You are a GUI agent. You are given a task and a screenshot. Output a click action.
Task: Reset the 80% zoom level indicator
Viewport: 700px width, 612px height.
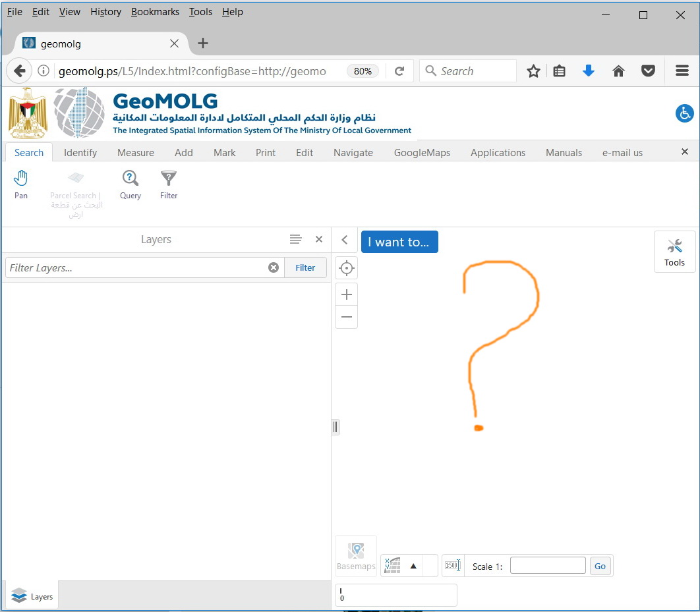point(363,71)
